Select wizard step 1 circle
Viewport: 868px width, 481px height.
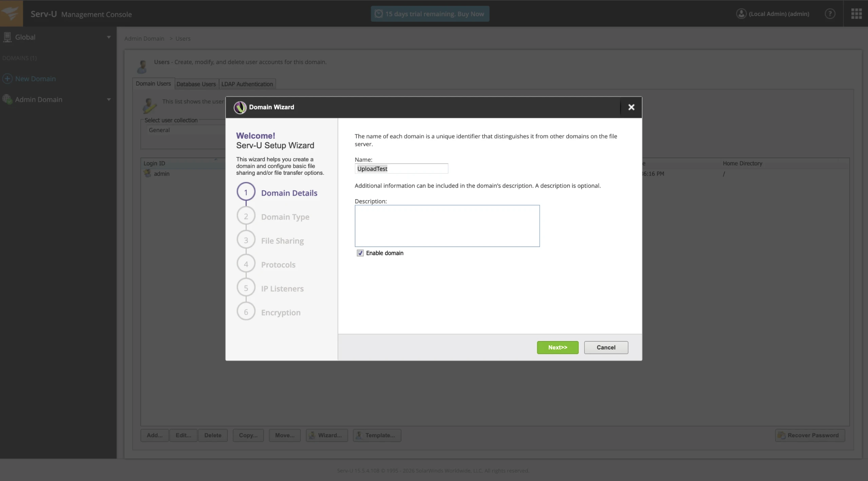point(246,192)
